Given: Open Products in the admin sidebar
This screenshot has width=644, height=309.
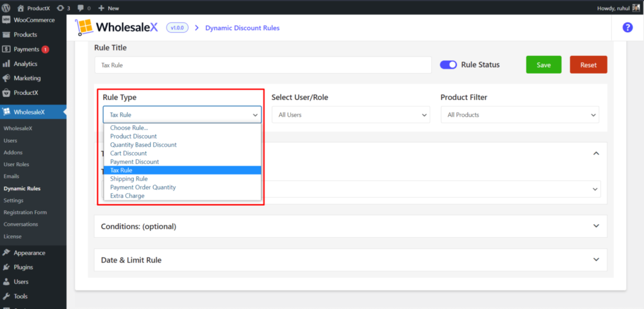Looking at the screenshot, I should [x=33, y=35].
